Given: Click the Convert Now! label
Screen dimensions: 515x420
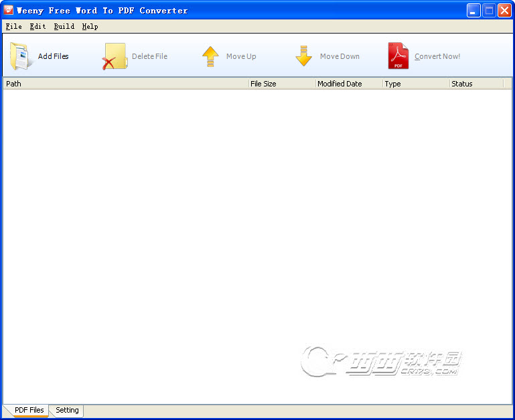Looking at the screenshot, I should click(x=437, y=56).
